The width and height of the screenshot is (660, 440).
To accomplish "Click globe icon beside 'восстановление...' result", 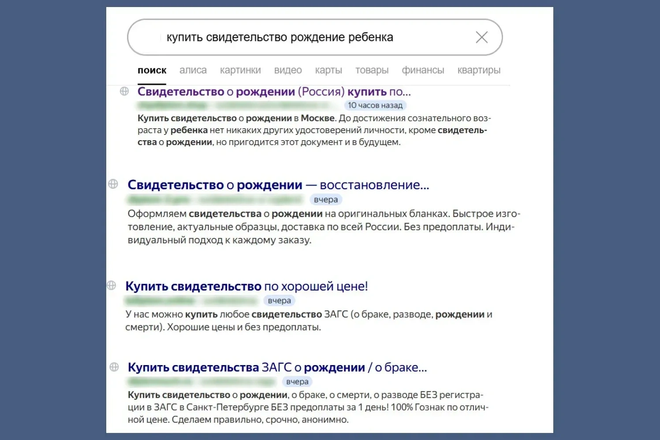I will [113, 184].
